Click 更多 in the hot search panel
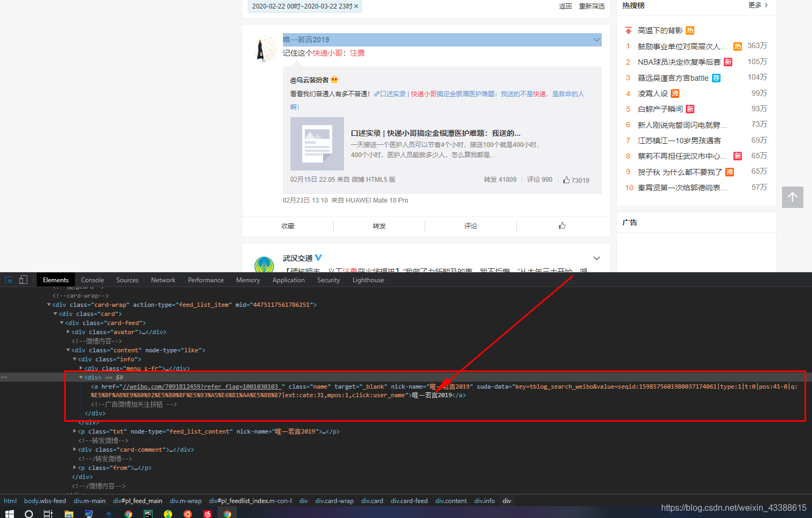The height and width of the screenshot is (518, 812). pos(758,5)
